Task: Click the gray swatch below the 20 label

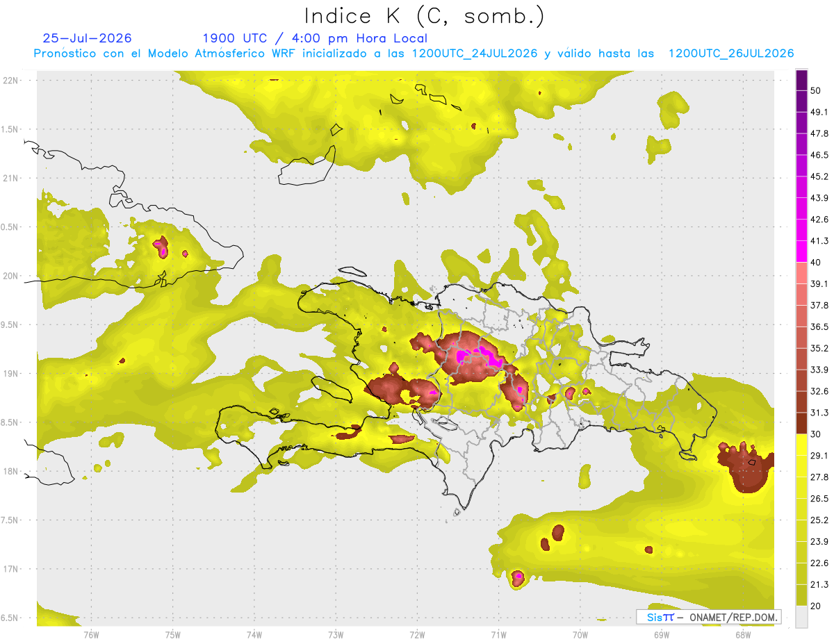Action: pyautogui.click(x=801, y=617)
